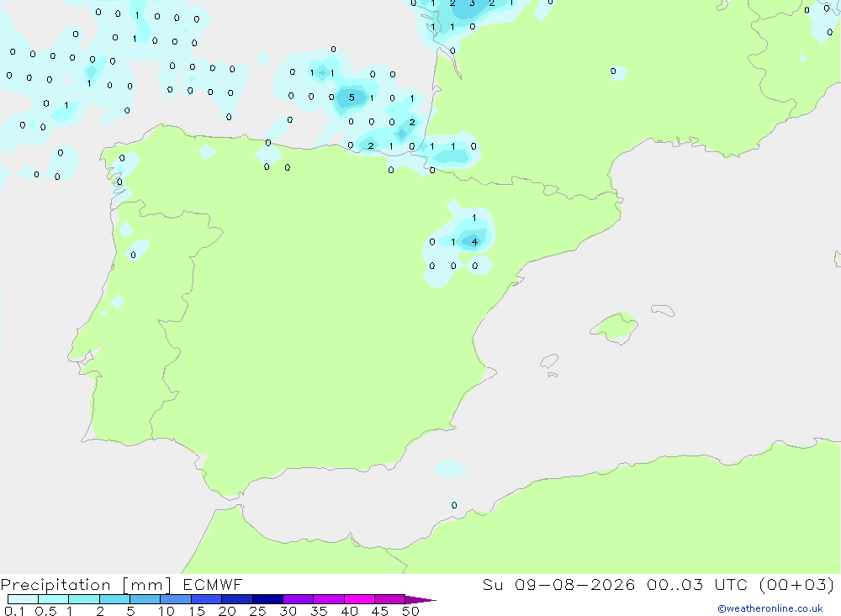The image size is (841, 616).
Task: Click the 40–45 mm magenta legend box
Action: [x=359, y=599]
